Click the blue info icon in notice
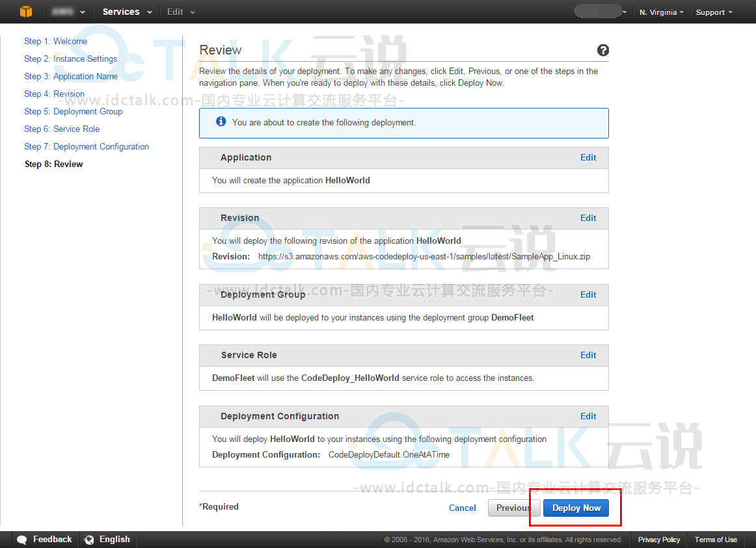The height and width of the screenshot is (548, 756). tap(221, 122)
